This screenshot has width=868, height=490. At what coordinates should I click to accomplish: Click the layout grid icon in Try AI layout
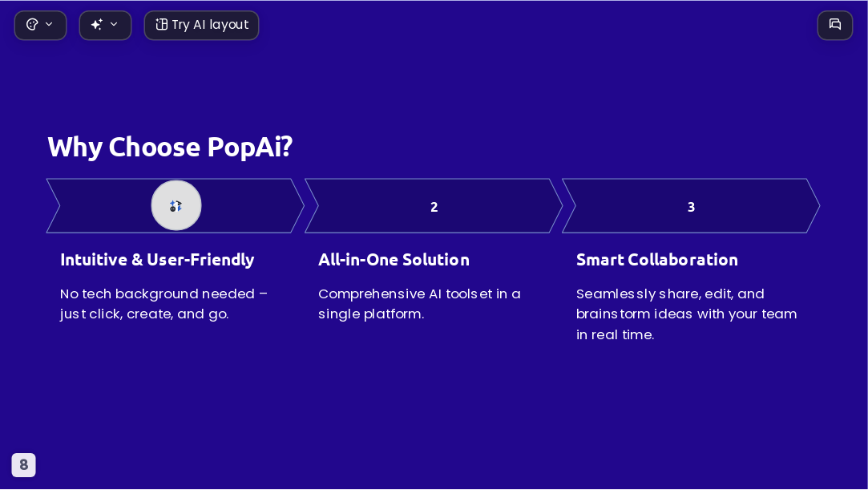[162, 24]
